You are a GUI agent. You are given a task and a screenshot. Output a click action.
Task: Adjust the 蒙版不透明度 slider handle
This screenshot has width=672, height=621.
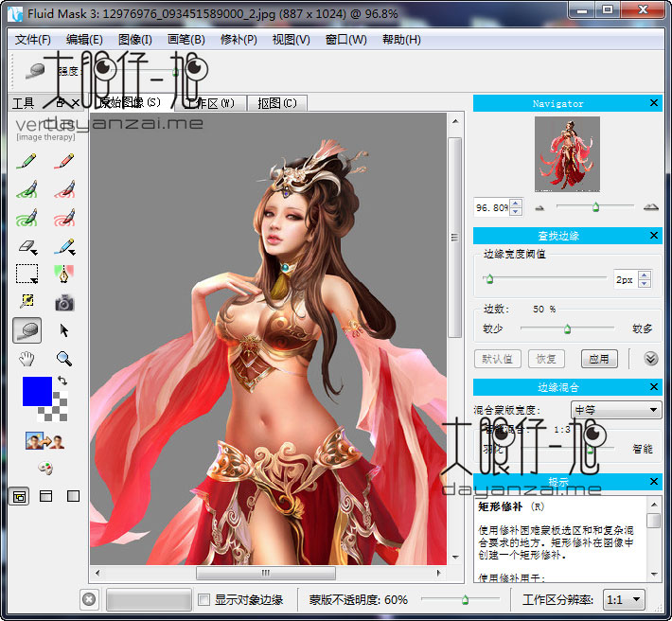pyautogui.click(x=466, y=599)
